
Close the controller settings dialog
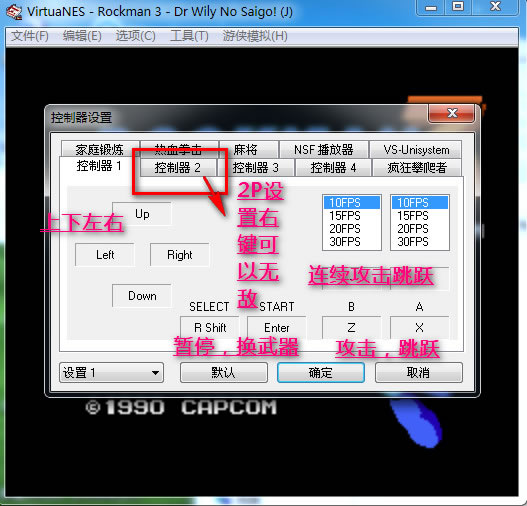tap(451, 113)
